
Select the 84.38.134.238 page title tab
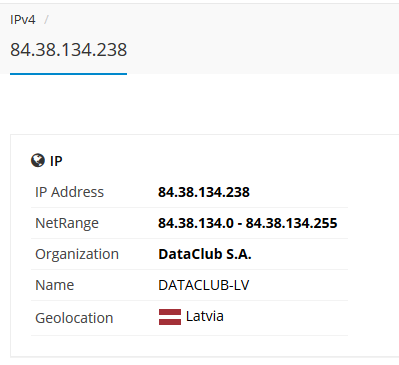(x=68, y=50)
